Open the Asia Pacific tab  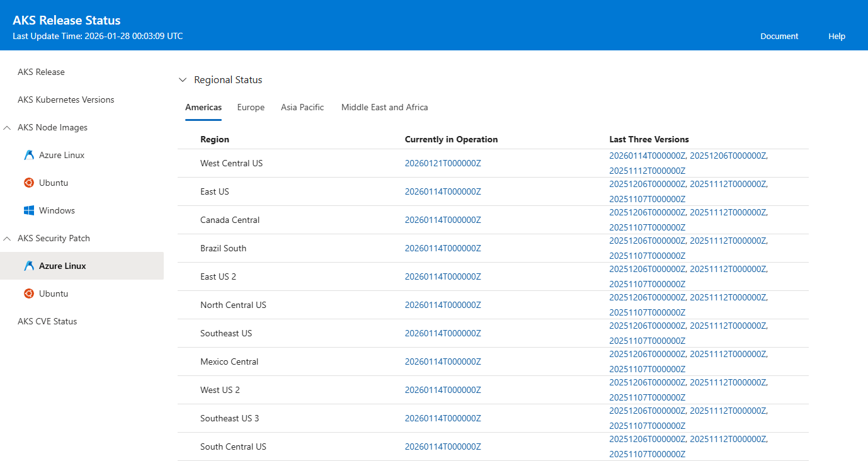pyautogui.click(x=302, y=107)
